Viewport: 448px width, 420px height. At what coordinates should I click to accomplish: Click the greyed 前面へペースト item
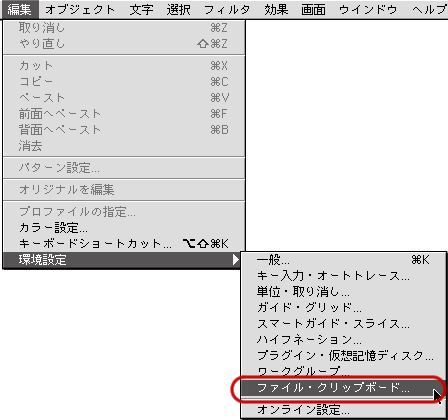tap(124, 114)
